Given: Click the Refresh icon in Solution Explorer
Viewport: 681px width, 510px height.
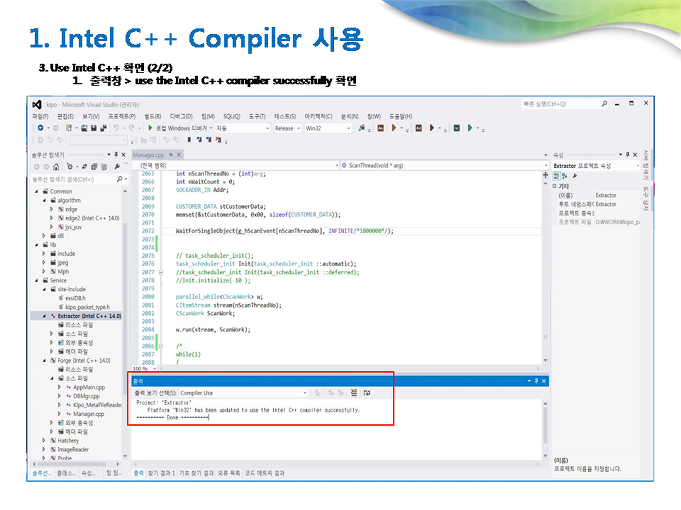Looking at the screenshot, I should 84,167.
